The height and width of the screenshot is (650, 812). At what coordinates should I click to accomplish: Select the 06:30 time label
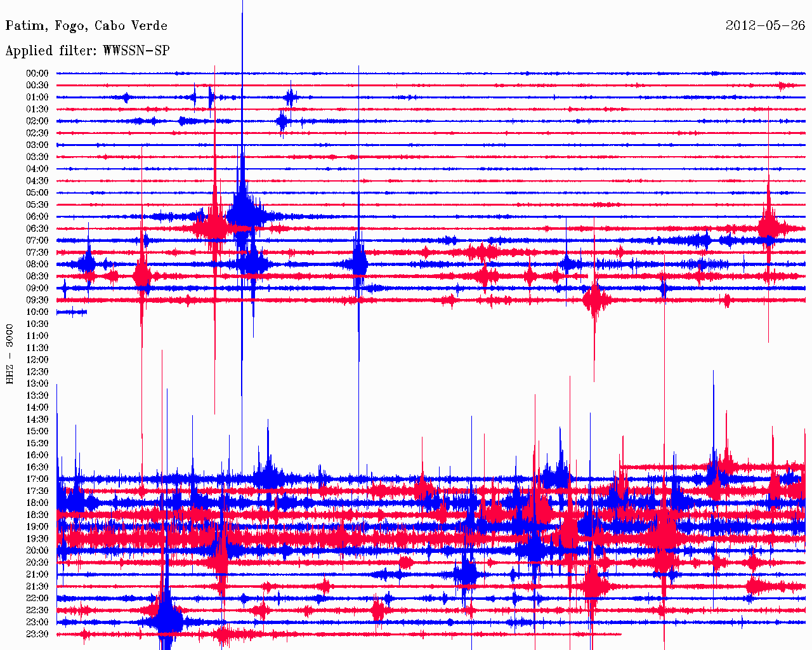click(x=37, y=229)
